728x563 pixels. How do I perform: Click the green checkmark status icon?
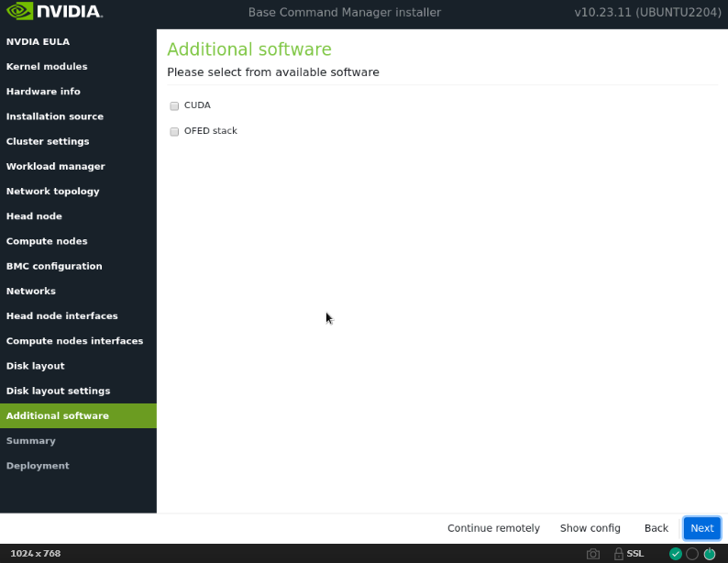pyautogui.click(x=676, y=554)
